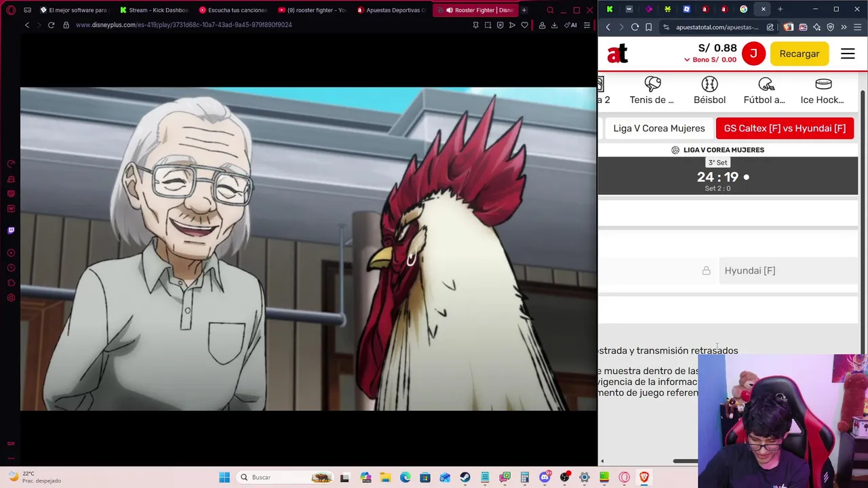Click the Opera tab search magnifier icon
Screen dimensions: 868x488
click(550, 10)
